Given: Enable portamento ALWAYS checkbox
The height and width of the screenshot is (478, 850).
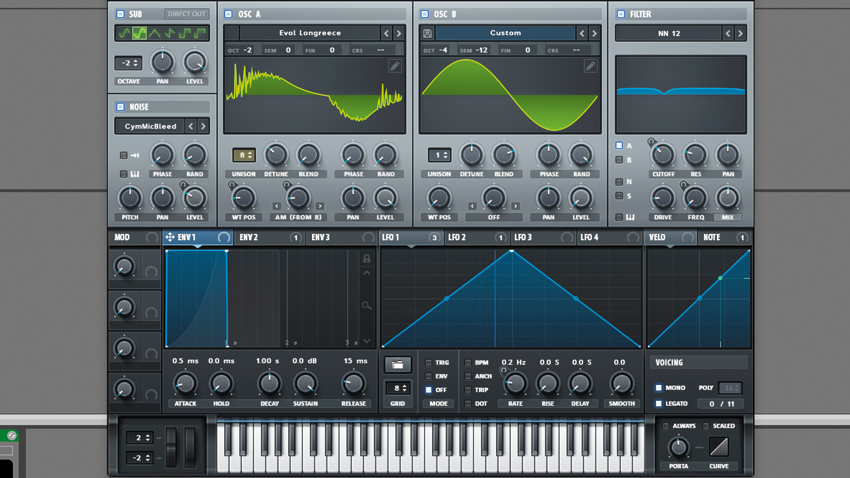Looking at the screenshot, I should [666, 426].
